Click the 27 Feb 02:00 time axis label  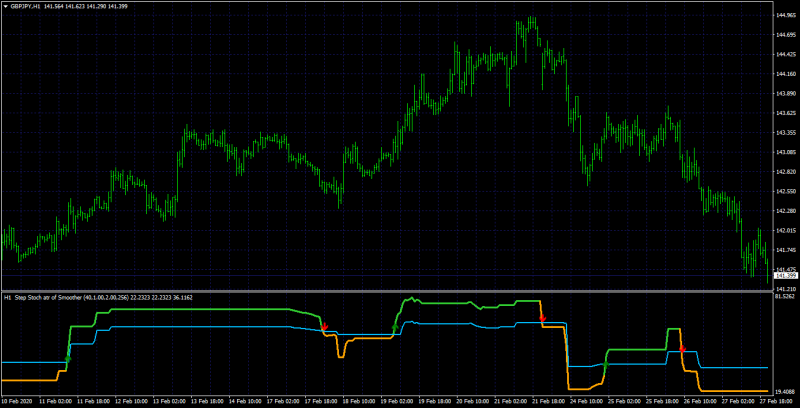tap(737, 402)
